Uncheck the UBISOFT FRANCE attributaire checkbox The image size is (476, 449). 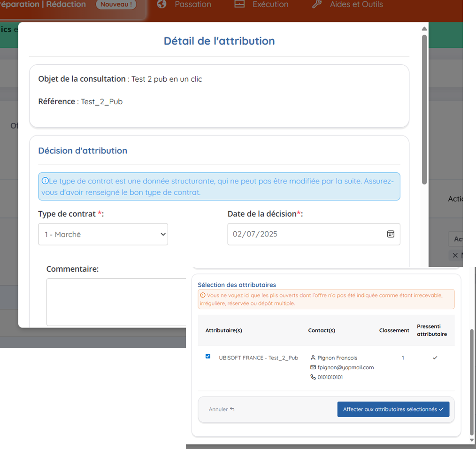click(208, 357)
